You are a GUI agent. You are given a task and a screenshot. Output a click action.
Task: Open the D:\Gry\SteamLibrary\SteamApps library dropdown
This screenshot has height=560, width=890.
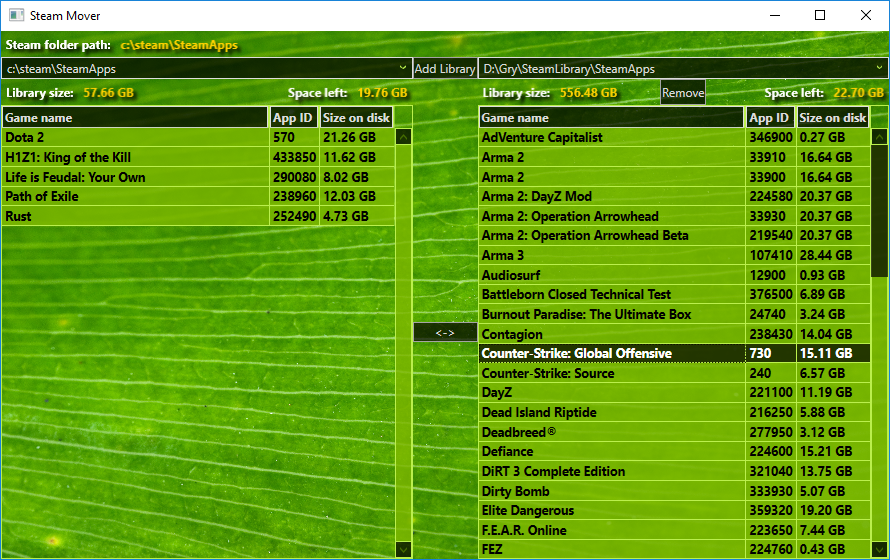(x=683, y=69)
